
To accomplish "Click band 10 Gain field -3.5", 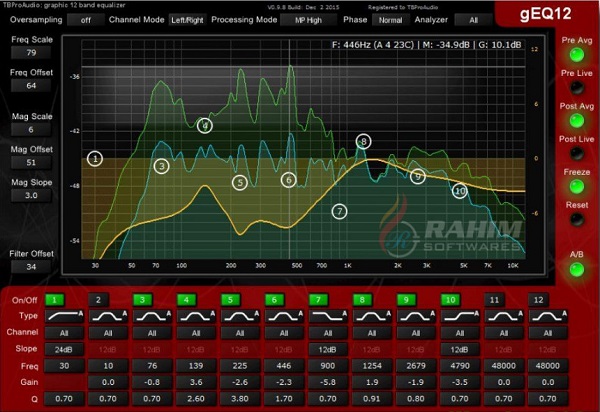I will click(460, 382).
